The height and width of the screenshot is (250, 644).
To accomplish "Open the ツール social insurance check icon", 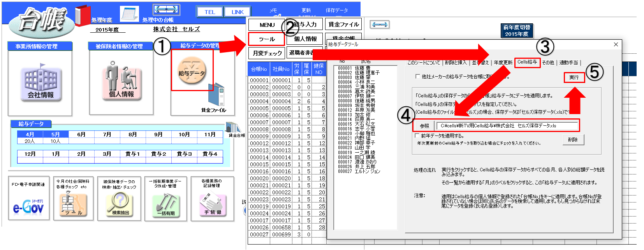I will point(73,198).
